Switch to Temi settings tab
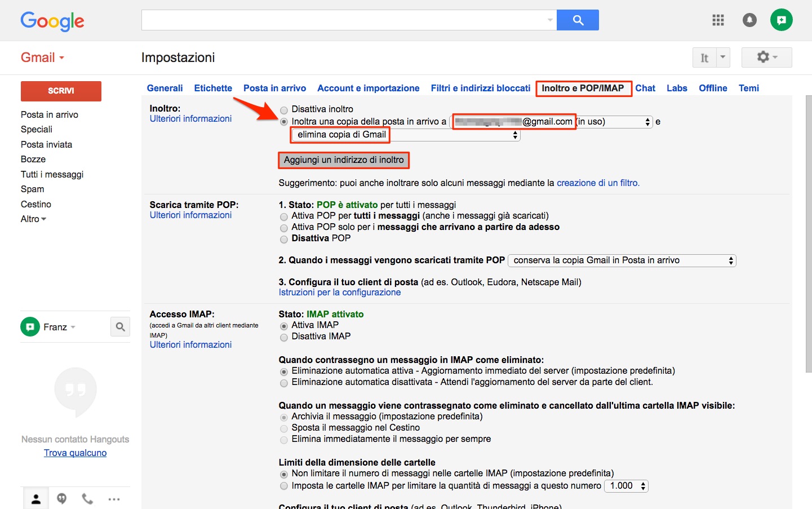Viewport: 812px width, 509px height. point(749,88)
